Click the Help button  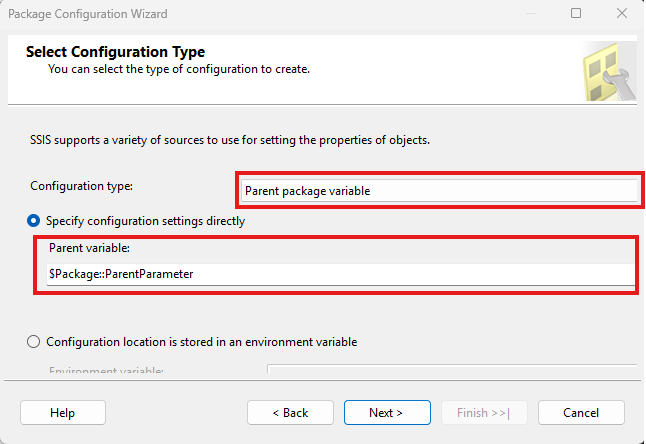[63, 413]
